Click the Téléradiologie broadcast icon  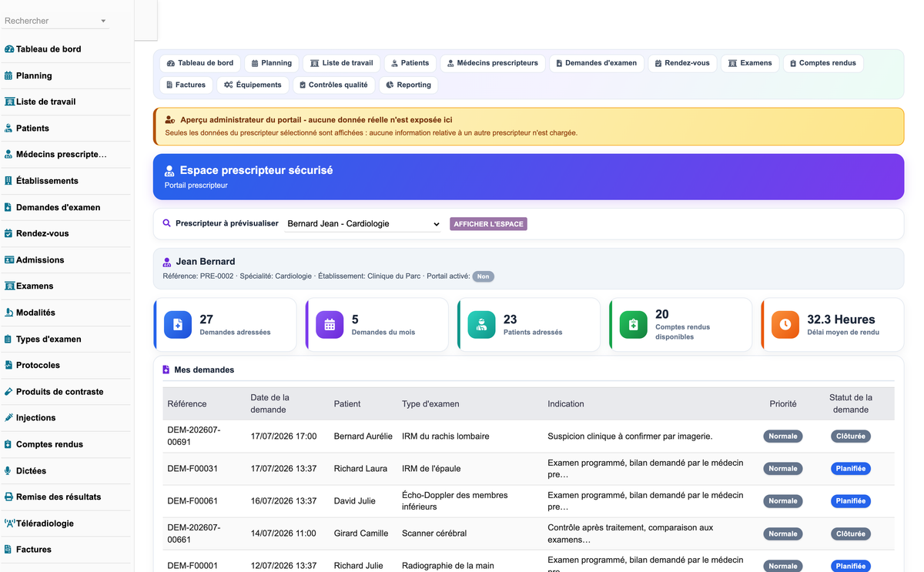(9, 523)
